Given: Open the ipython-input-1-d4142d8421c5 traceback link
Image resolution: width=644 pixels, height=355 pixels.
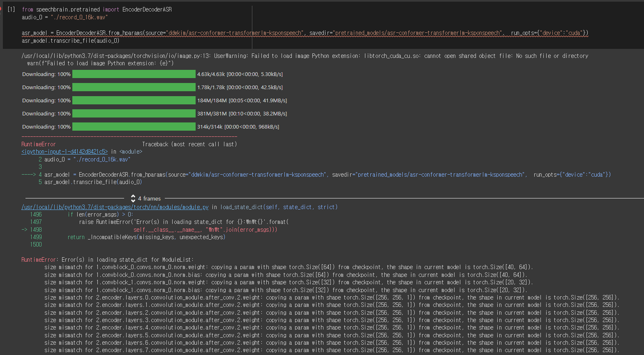Looking at the screenshot, I should [x=64, y=151].
